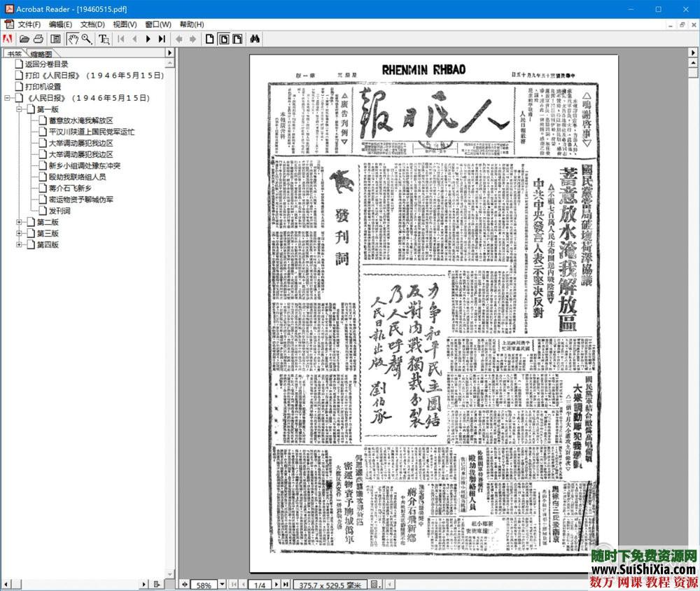Collapse the 第一版 bookmark
The image size is (700, 591).
pyautogui.click(x=21, y=109)
